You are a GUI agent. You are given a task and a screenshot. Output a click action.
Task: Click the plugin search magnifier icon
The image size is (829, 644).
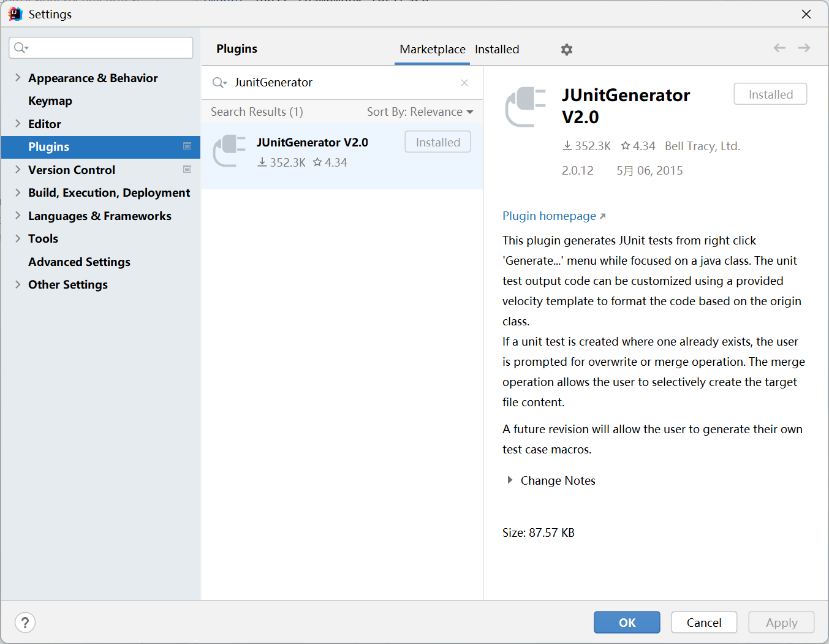(x=219, y=83)
